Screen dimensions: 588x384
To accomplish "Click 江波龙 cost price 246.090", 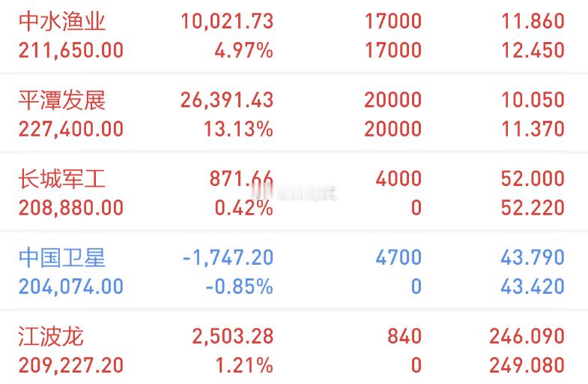I will pyautogui.click(x=527, y=336).
